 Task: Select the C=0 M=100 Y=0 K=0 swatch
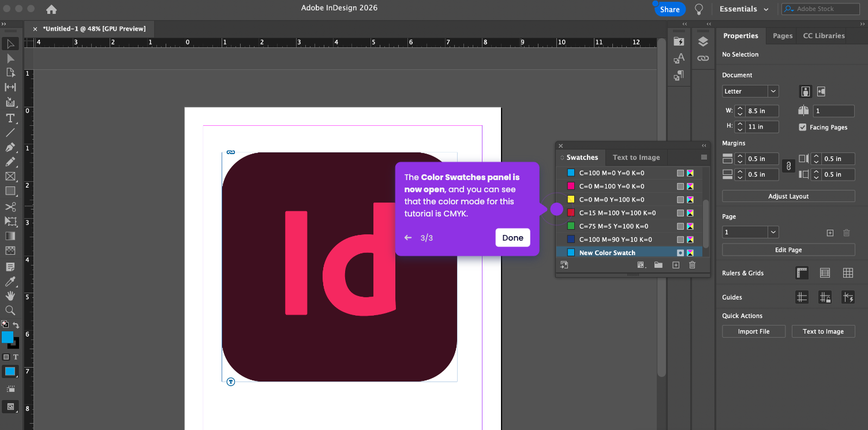tap(630, 186)
